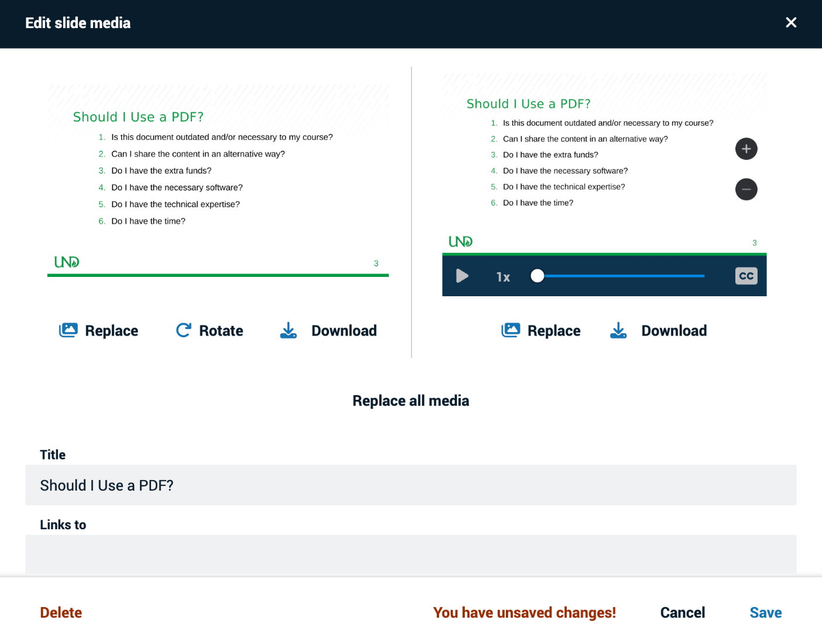The height and width of the screenshot is (644, 822).
Task: Download the left slide image
Action: pos(328,330)
